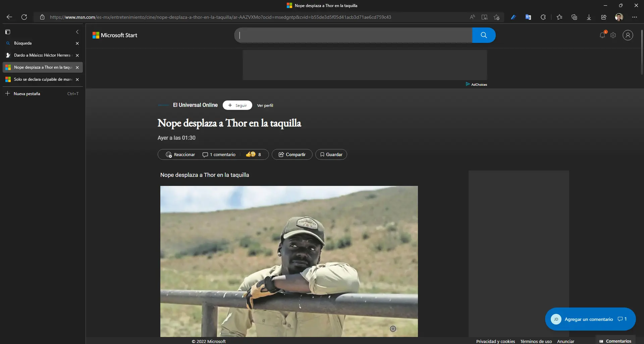
Task: Click the blue pen extension icon
Action: [x=513, y=17]
